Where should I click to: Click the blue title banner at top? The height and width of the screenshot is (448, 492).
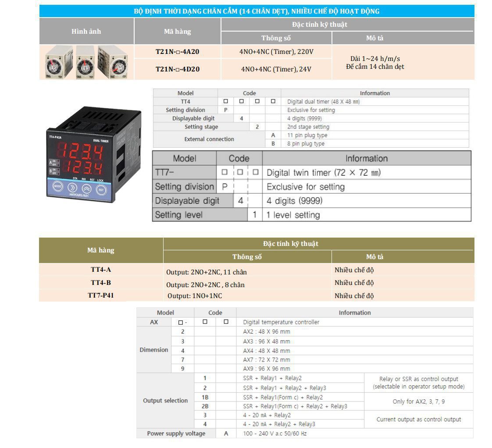point(257,11)
